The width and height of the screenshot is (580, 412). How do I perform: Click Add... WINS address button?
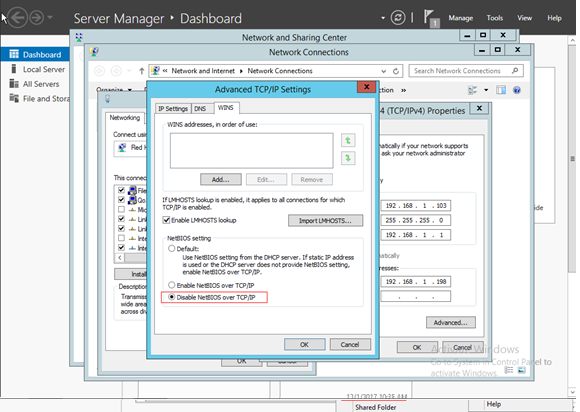pyautogui.click(x=221, y=179)
